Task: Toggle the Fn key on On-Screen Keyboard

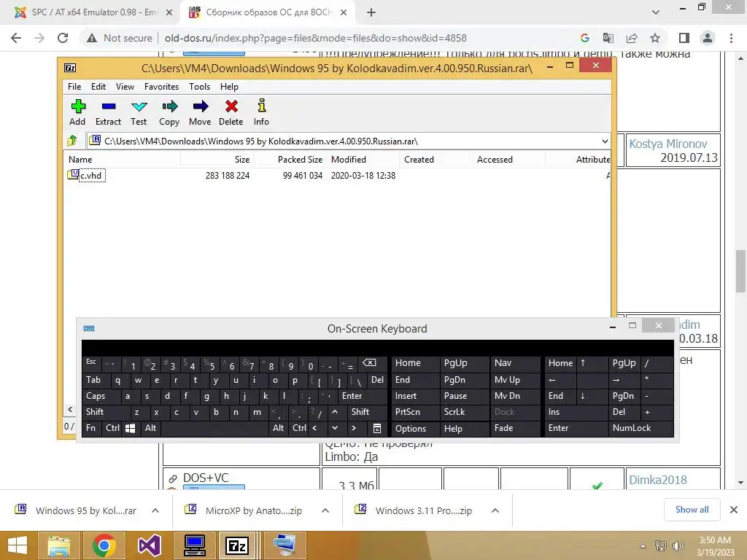Action: coord(90,427)
